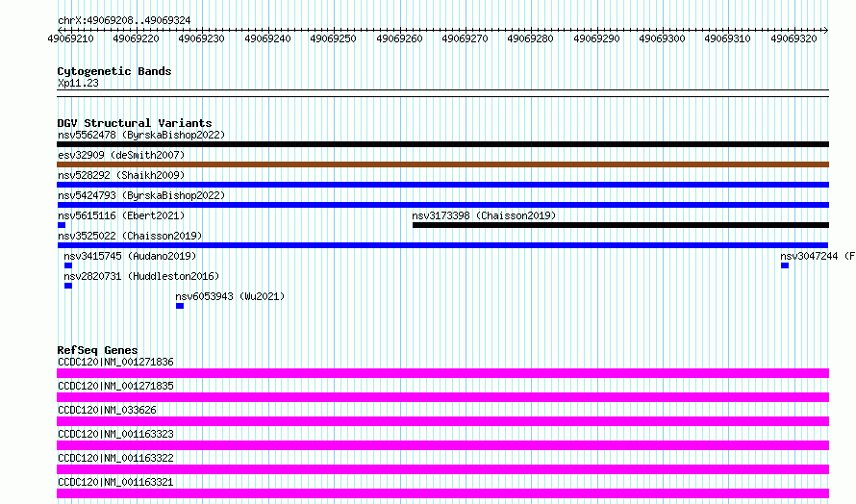Image resolution: width=856 pixels, height=504 pixels.
Task: Open the DGV Structural Variants track title
Action: (135, 123)
